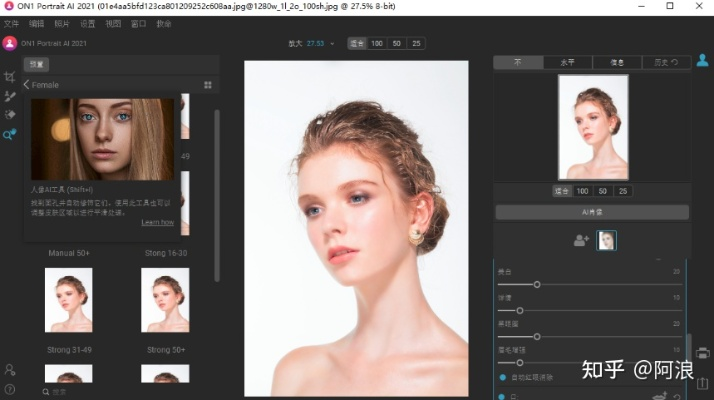This screenshot has height=400, width=714.
Task: Open the zoom percentage dropdown arrow
Action: [x=331, y=43]
